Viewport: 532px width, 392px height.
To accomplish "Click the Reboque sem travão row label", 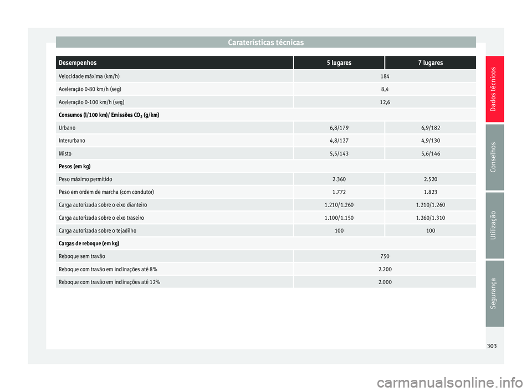I will pos(82,256).
